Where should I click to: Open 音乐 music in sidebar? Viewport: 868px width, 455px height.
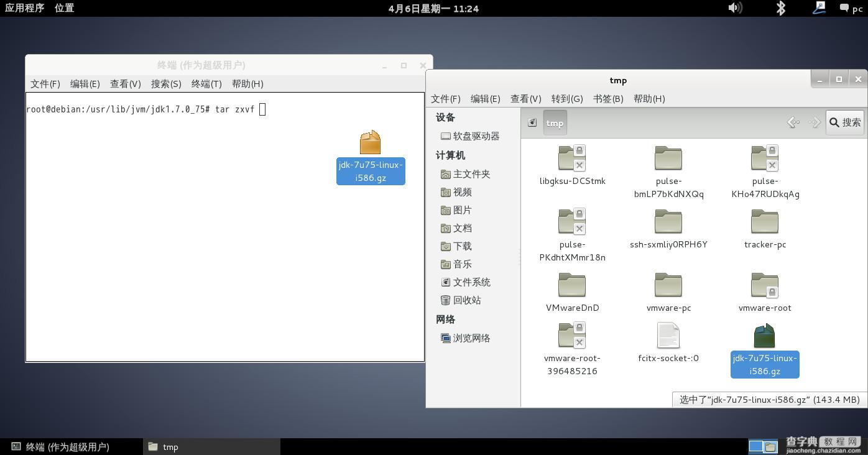456,264
